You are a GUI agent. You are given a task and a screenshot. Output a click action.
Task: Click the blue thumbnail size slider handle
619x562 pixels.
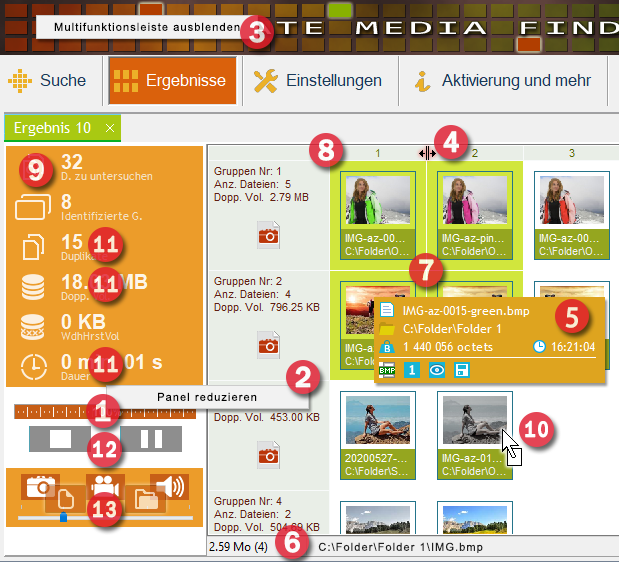tap(63, 517)
